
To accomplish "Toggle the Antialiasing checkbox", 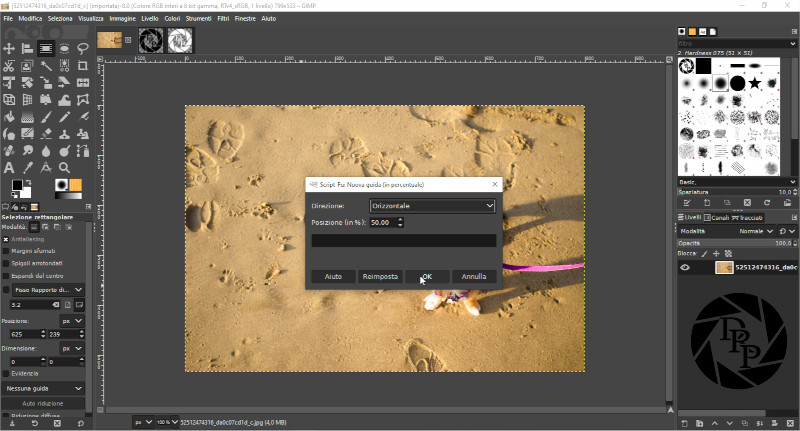I will click(x=6, y=239).
